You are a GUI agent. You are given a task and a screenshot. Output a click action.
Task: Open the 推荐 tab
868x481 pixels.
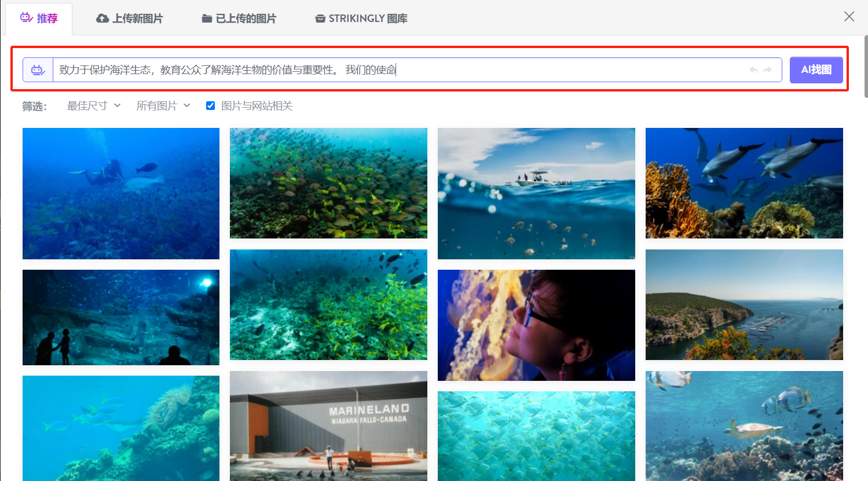click(39, 19)
